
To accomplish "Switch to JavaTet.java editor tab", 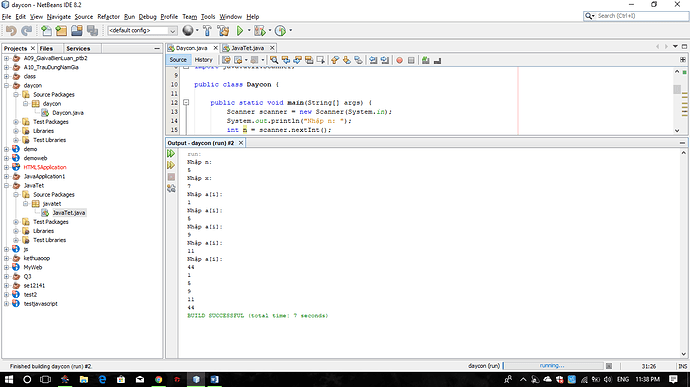I will (x=247, y=48).
